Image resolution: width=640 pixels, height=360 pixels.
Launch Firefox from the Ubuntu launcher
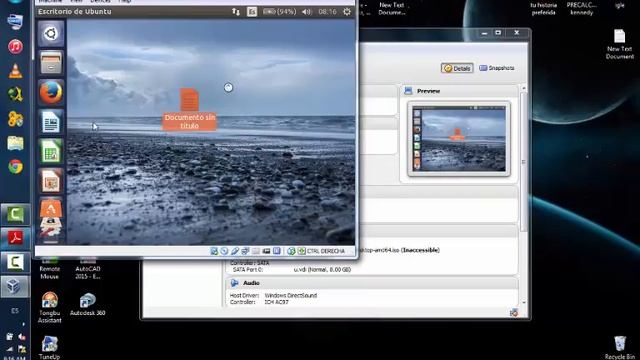click(x=51, y=92)
